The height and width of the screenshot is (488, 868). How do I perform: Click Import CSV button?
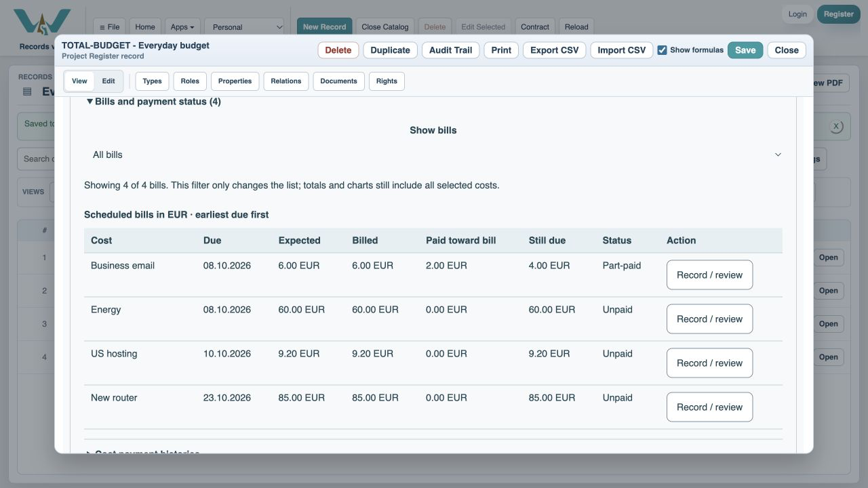tap(621, 50)
